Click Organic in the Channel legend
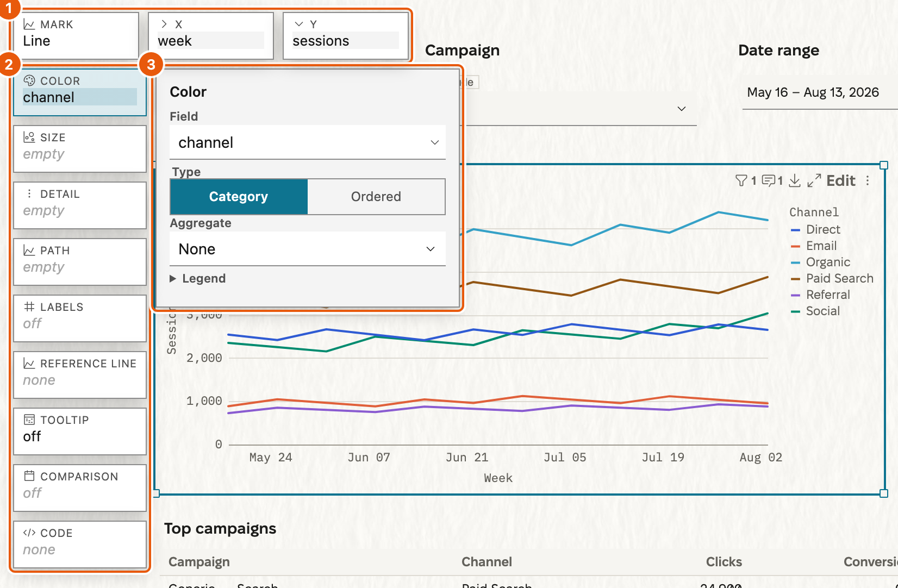This screenshot has width=898, height=588. point(828,262)
